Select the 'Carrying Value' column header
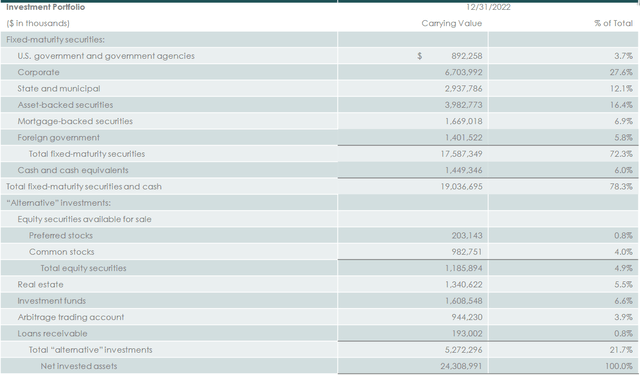This screenshot has width=640, height=375. 451,23
